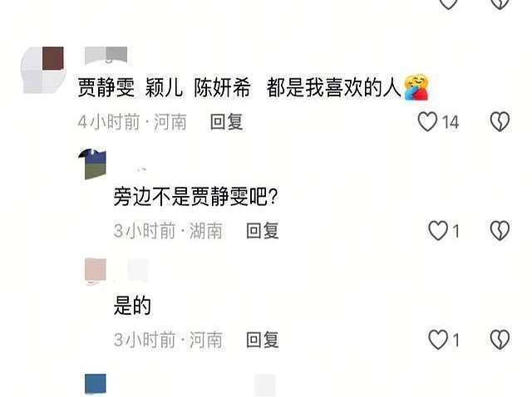
Task: Open username of the first commenter
Action: (x=106, y=55)
